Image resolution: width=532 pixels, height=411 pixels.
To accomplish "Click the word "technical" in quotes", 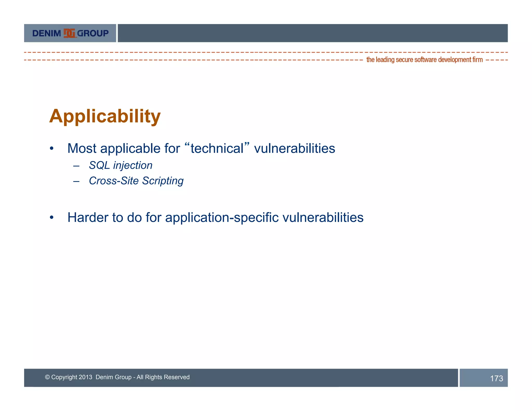I will (x=217, y=149).
